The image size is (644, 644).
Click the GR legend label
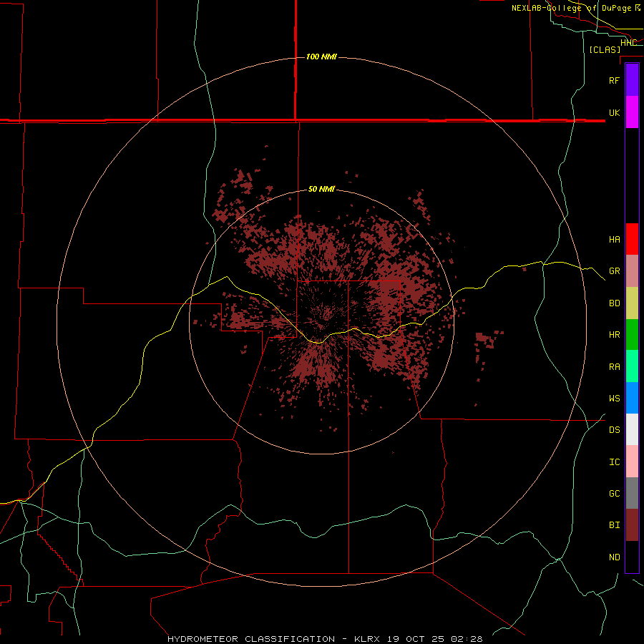615,271
